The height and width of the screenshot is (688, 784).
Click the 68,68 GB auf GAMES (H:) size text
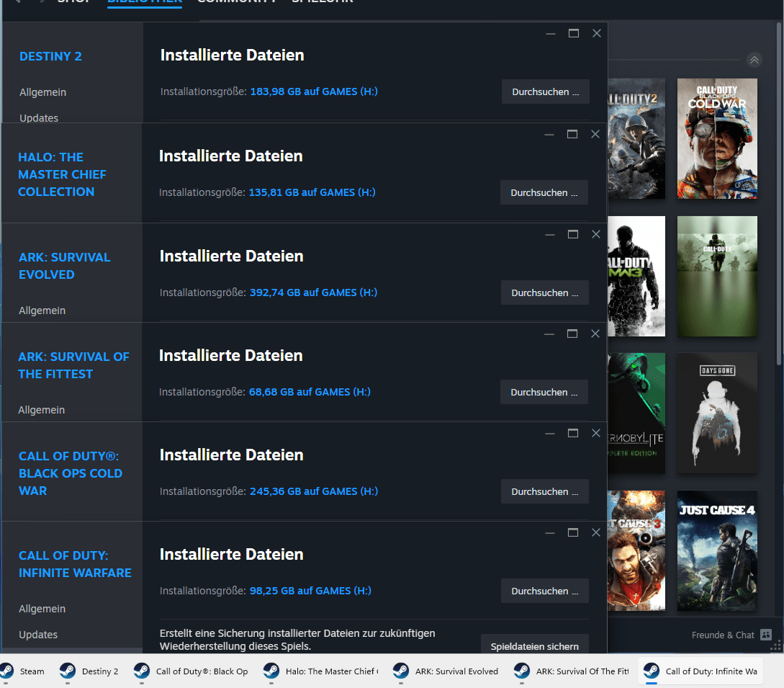coord(310,392)
